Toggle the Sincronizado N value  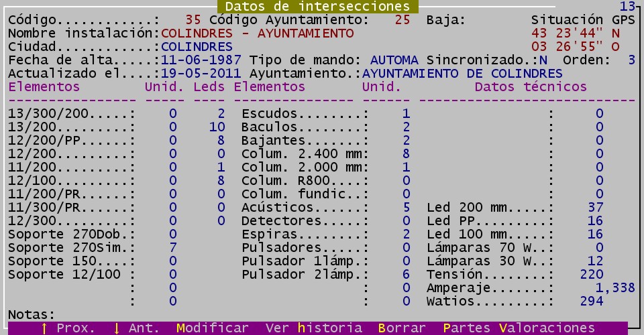[543, 60]
